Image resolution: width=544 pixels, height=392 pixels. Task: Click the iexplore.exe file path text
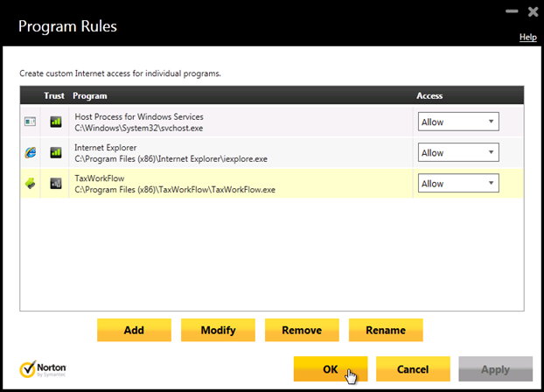click(171, 159)
